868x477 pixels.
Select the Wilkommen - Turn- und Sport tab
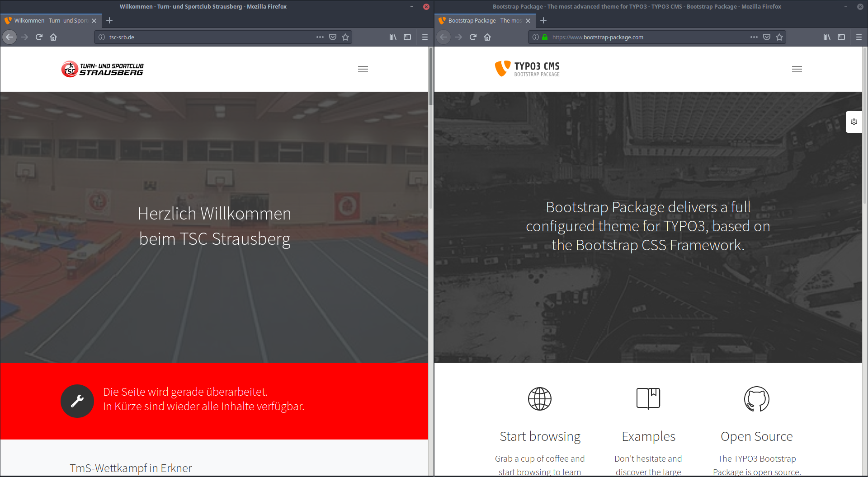click(50, 21)
